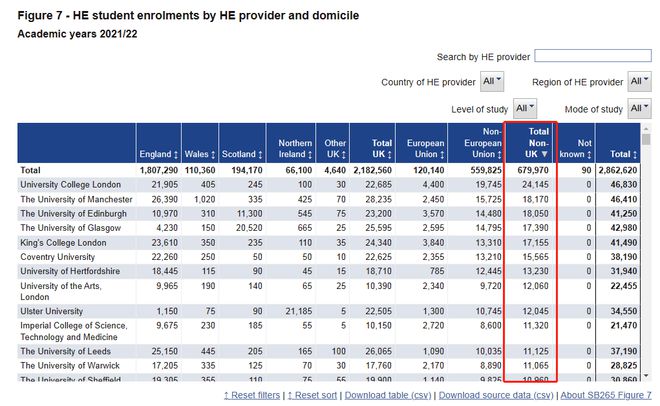
Task: Select Imperial College row name
Action: pyautogui.click(x=74, y=331)
